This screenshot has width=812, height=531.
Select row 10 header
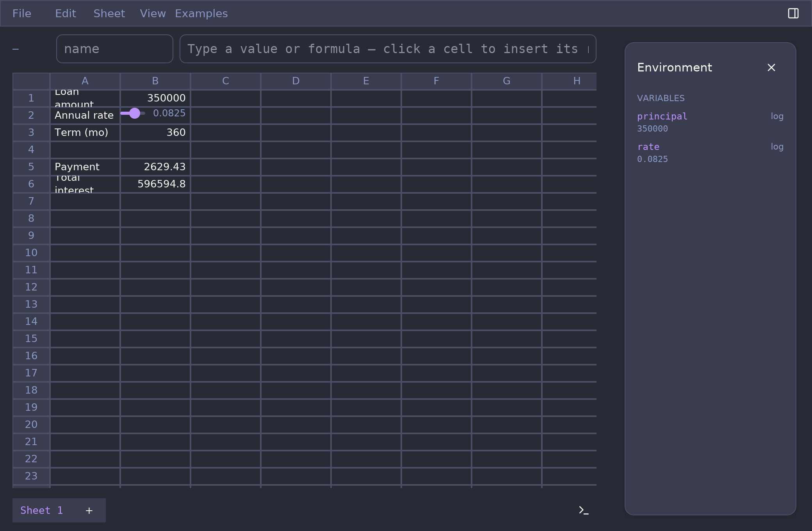pos(31,253)
